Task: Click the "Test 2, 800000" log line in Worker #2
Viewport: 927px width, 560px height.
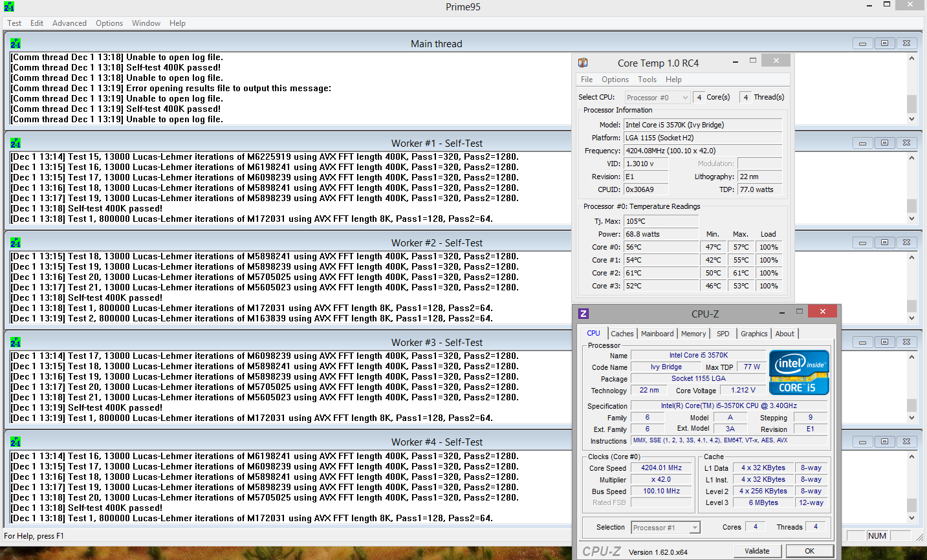Action: pyautogui.click(x=252, y=318)
